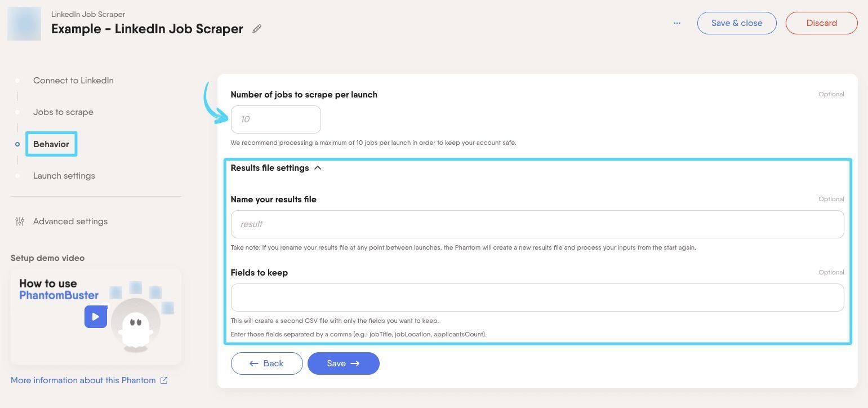The height and width of the screenshot is (408, 868).
Task: Click the fields separated by a comma example text
Action: [x=359, y=334]
